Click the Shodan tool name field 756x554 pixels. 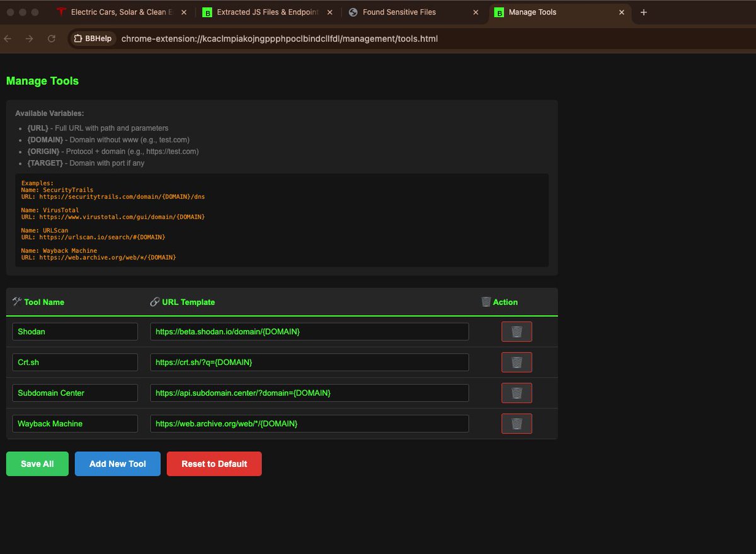tap(75, 332)
